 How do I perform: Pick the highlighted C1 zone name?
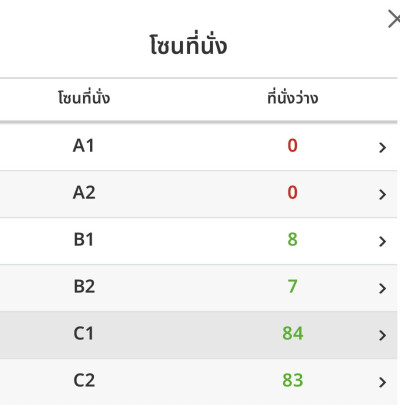(x=84, y=334)
